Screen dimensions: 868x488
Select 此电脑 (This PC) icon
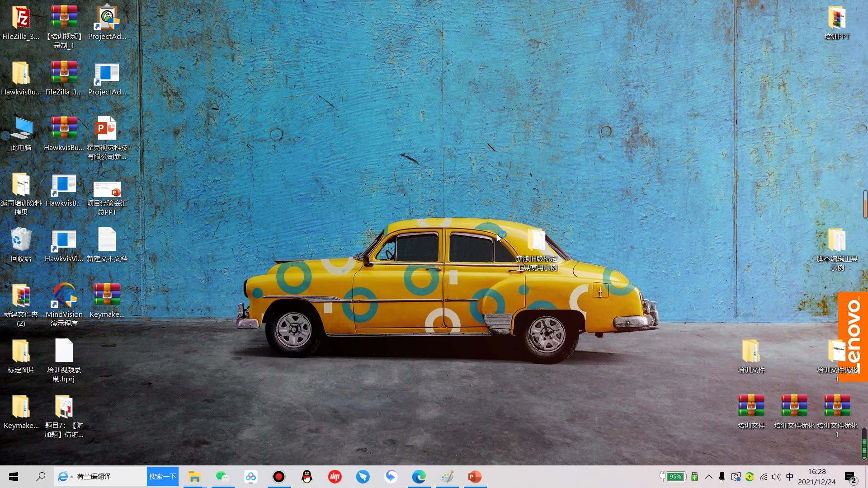(21, 129)
